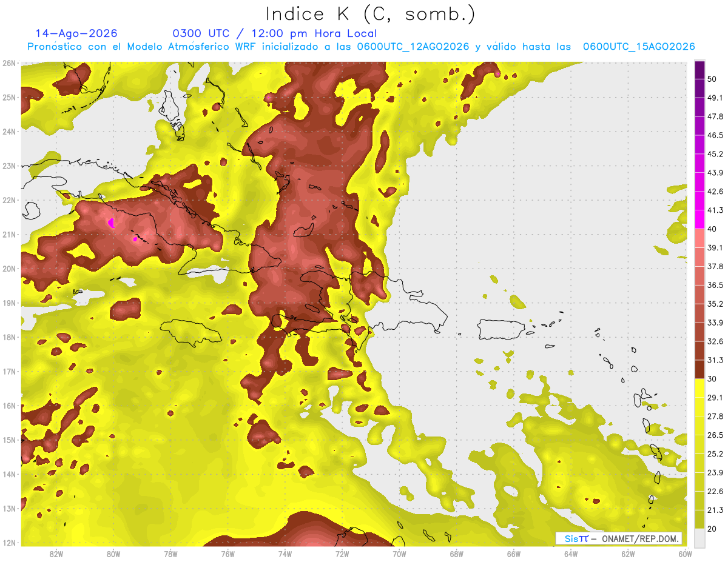Click the '76W' longitude axis label
This screenshot has height=562, width=728.
(x=227, y=554)
